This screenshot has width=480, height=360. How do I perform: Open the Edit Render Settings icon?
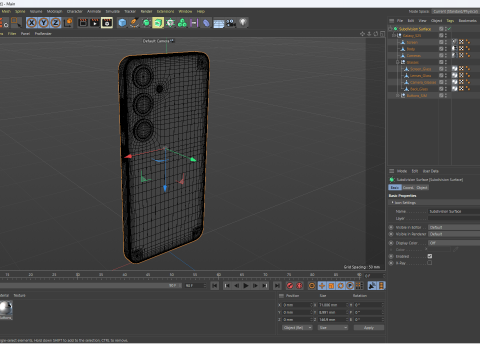click(107, 23)
